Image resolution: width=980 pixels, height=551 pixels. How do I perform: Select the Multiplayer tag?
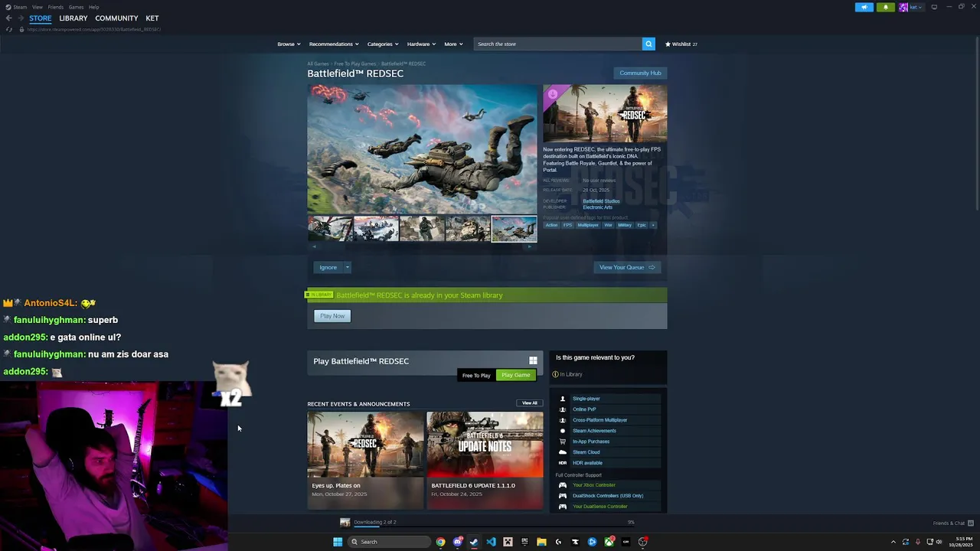click(x=588, y=225)
